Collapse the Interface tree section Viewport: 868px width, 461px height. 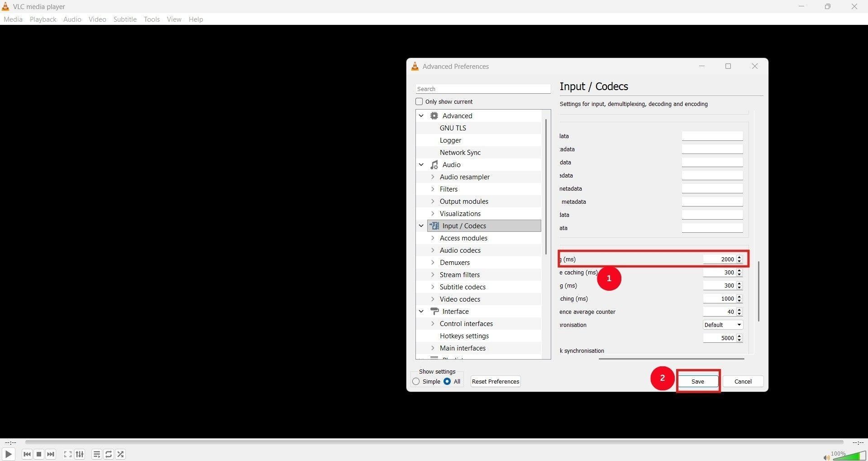[x=421, y=312]
